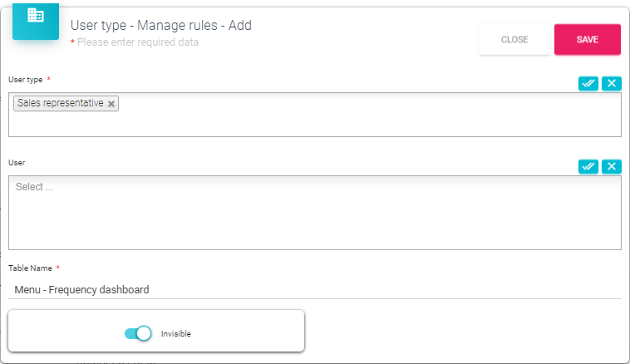
Task: Select all options for User field
Action: coord(588,166)
